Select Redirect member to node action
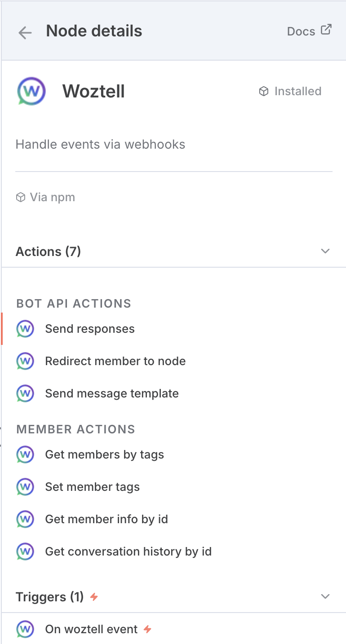 [x=115, y=361]
